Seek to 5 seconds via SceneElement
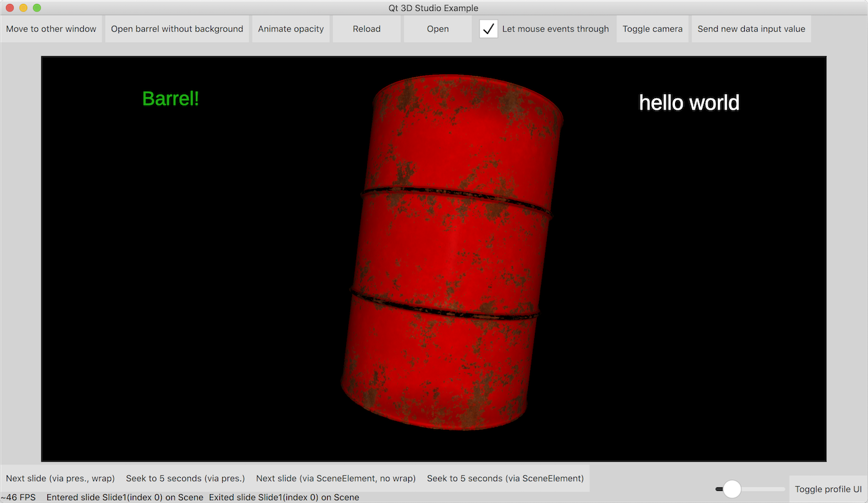This screenshot has height=503, width=868. 505,478
